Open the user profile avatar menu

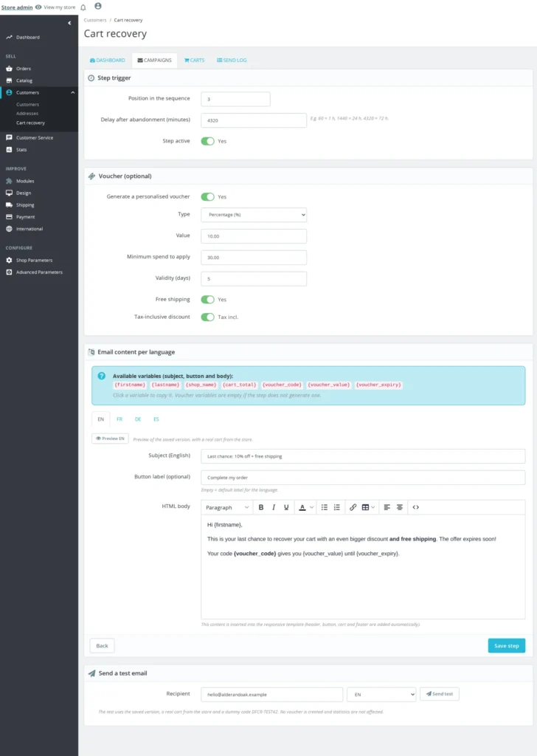pos(98,6)
